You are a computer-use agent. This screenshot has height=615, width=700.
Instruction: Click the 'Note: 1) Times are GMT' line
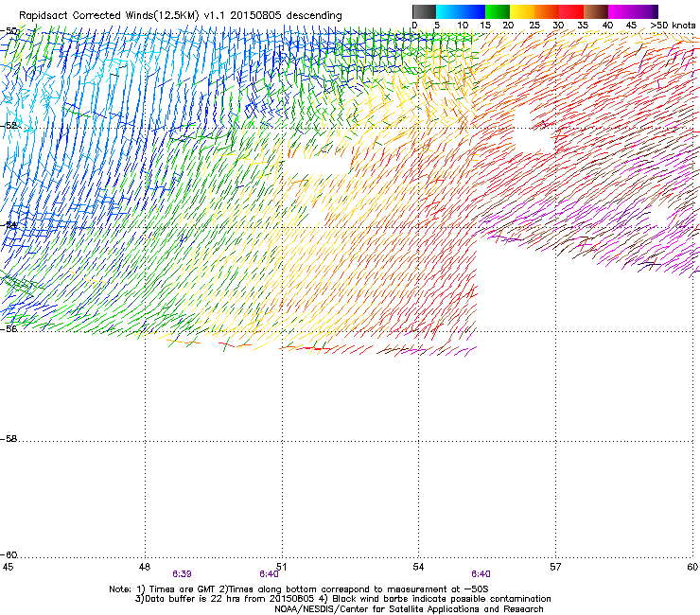(299, 589)
